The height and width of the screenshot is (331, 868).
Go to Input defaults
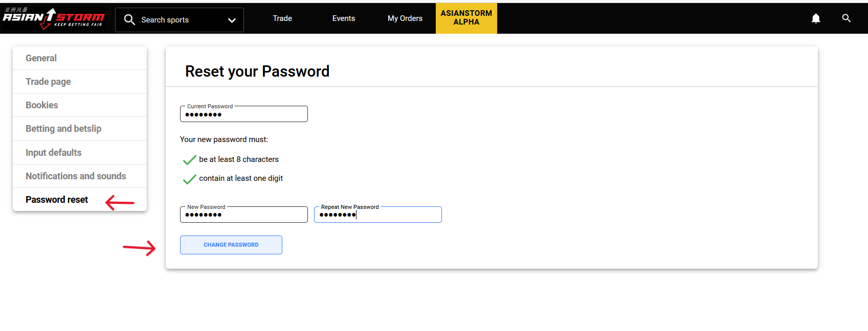click(x=80, y=153)
